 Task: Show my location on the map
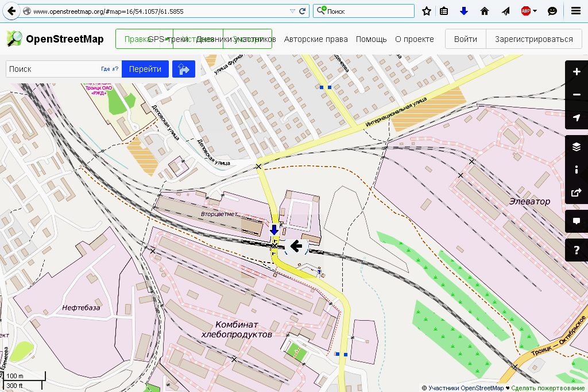577,118
